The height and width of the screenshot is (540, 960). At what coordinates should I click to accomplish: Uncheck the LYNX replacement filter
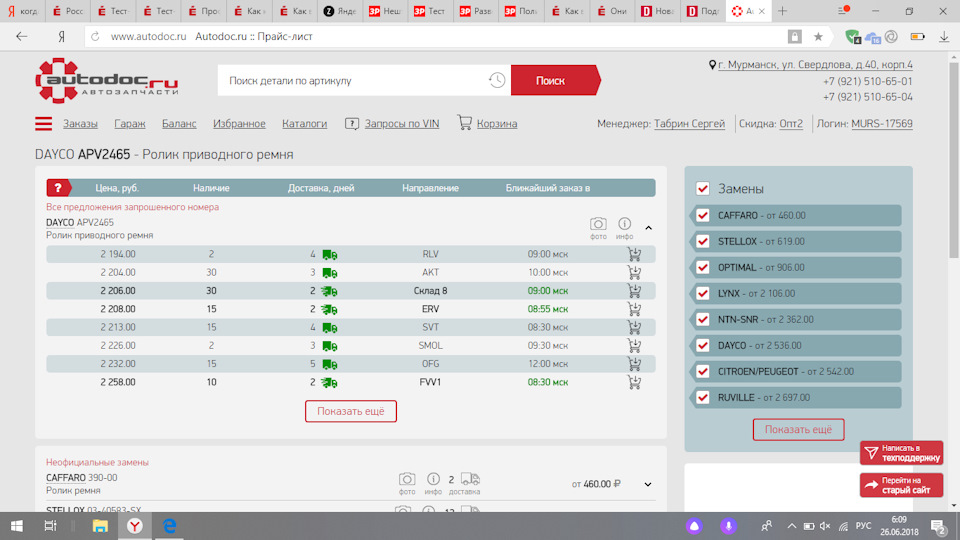pos(703,293)
